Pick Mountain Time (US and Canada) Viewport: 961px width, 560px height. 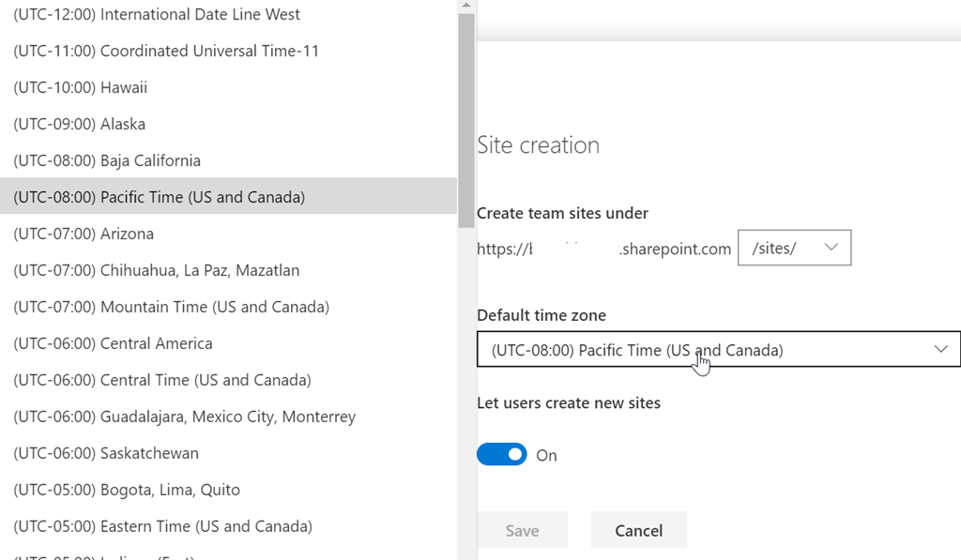171,307
